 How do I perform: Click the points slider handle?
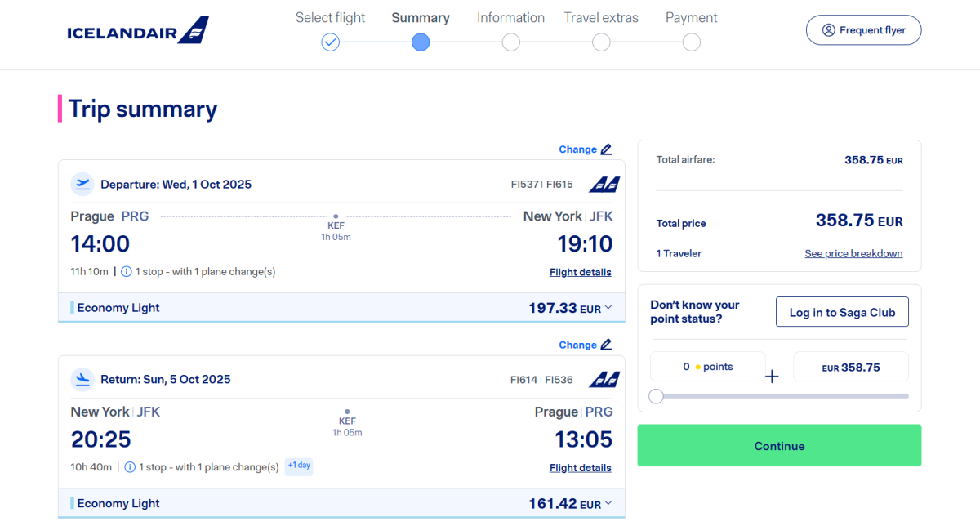656,396
